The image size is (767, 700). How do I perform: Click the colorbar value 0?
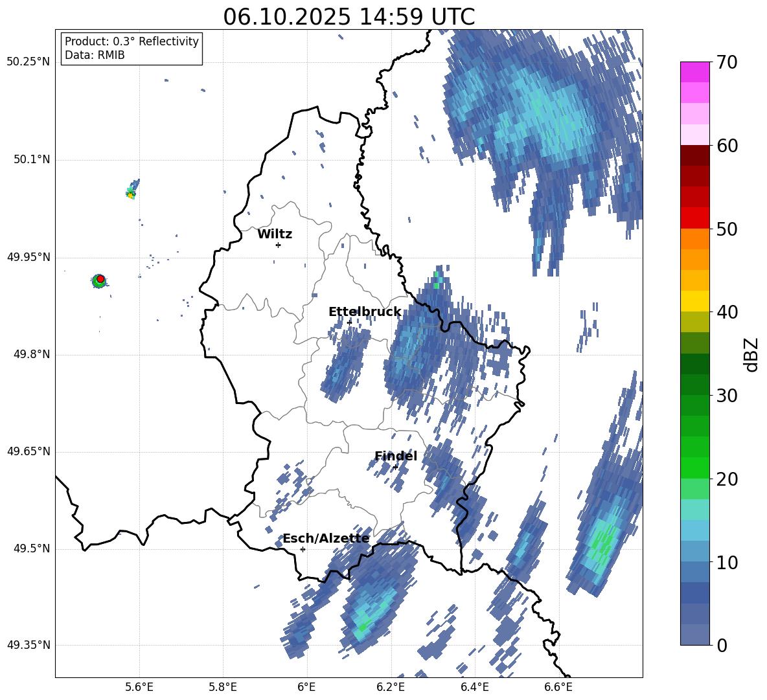coord(722,645)
